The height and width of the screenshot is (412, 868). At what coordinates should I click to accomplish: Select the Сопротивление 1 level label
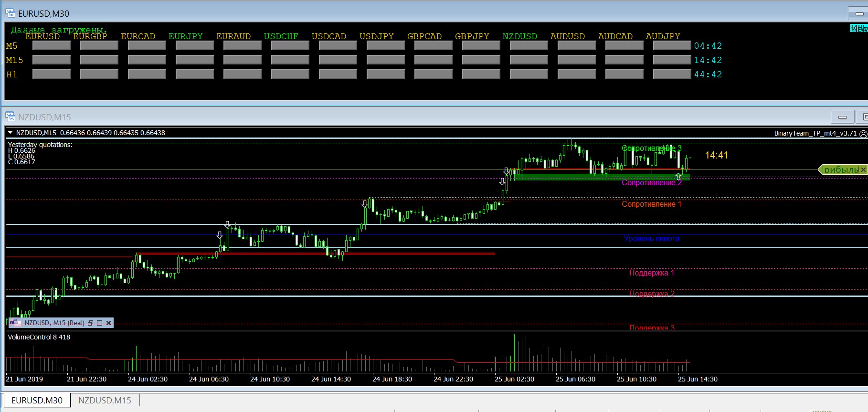pyautogui.click(x=652, y=204)
